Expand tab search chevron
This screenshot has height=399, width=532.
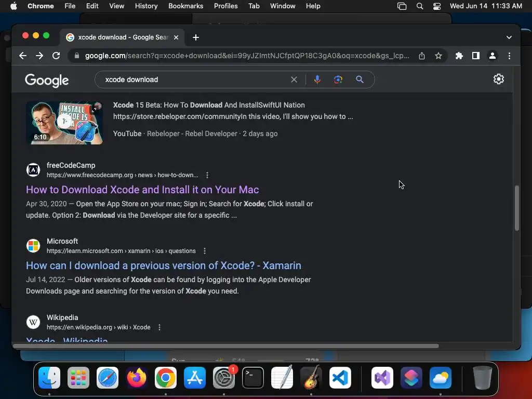coord(509,37)
